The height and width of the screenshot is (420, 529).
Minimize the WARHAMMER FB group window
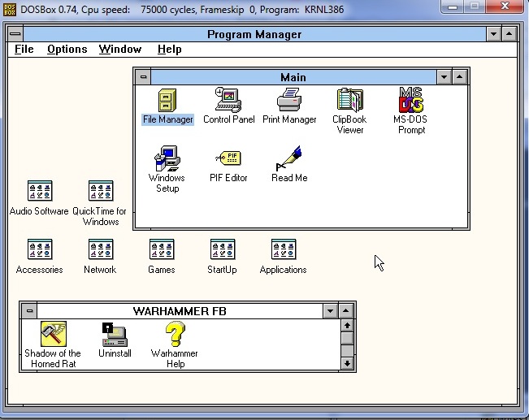(330, 310)
